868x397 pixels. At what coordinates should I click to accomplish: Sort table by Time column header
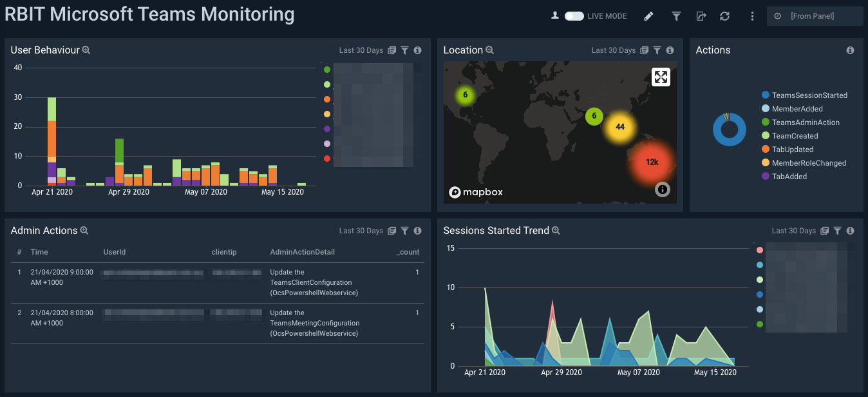pyautogui.click(x=39, y=252)
